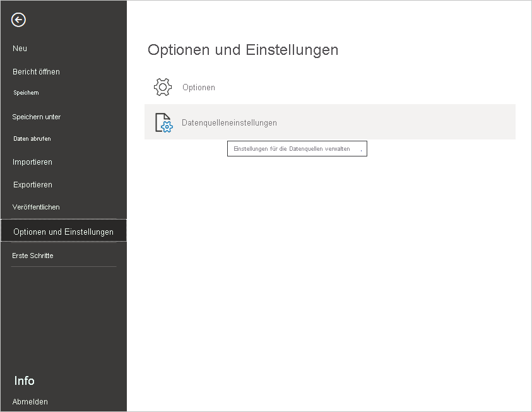Select Neu to create a new report
This screenshot has width=532, height=412.
coord(20,48)
